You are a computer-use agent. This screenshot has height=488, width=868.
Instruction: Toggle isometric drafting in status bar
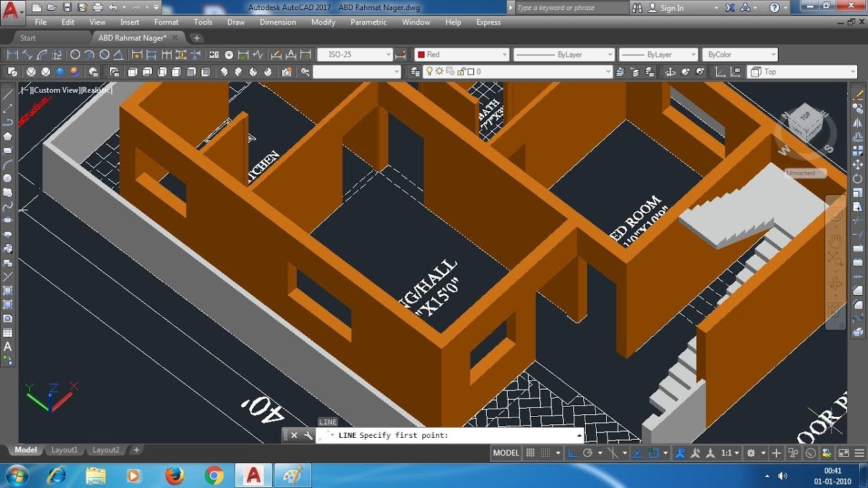(x=612, y=453)
